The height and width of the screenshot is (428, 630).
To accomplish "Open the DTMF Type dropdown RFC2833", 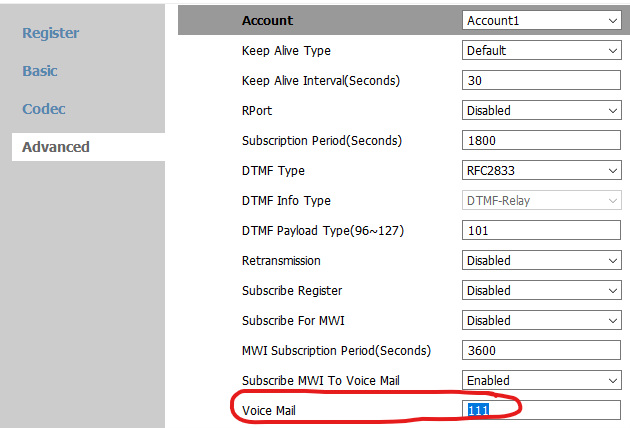I will pyautogui.click(x=541, y=170).
